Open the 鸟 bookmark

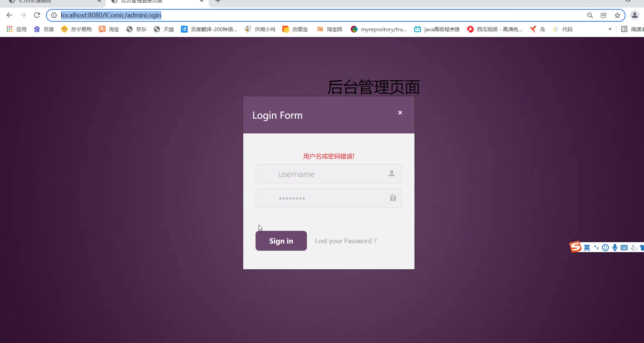pos(537,29)
